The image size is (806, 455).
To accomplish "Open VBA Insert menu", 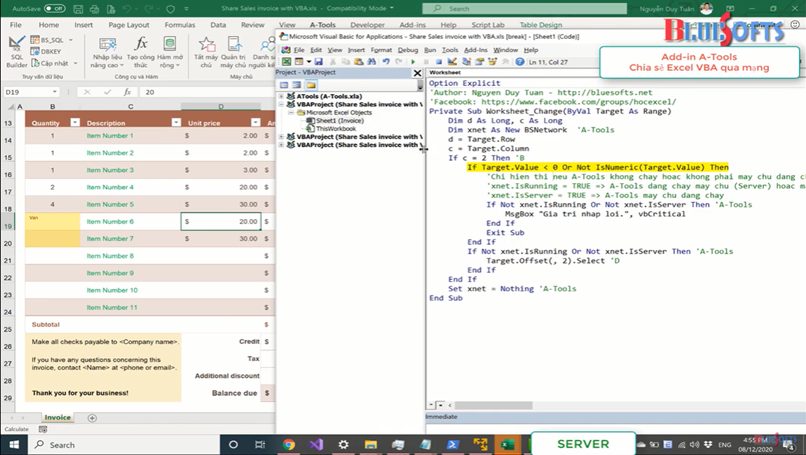I will click(x=356, y=50).
